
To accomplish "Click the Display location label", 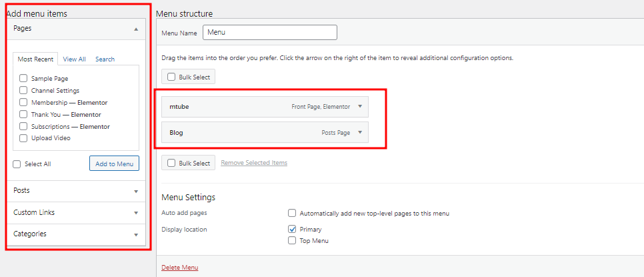I will tap(185, 230).
